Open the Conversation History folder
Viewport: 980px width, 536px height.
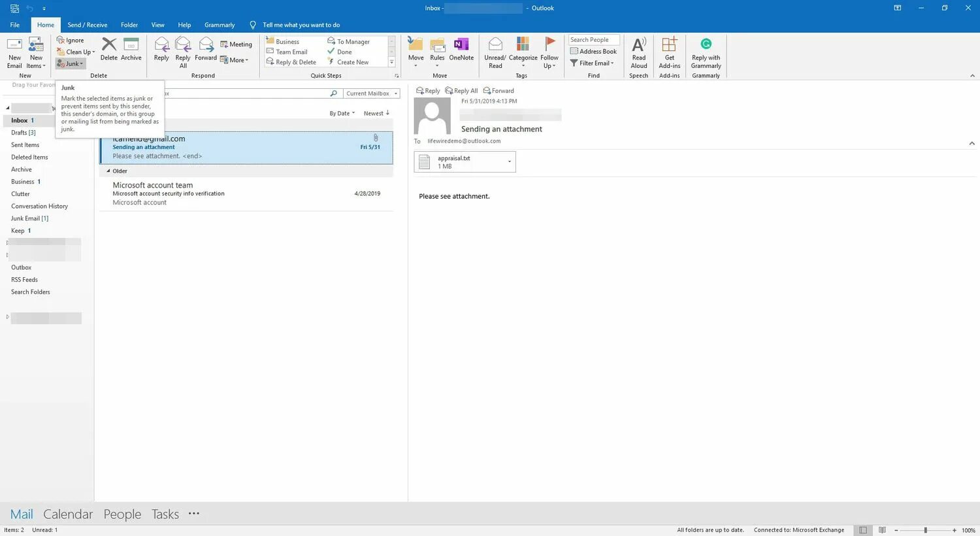point(39,207)
